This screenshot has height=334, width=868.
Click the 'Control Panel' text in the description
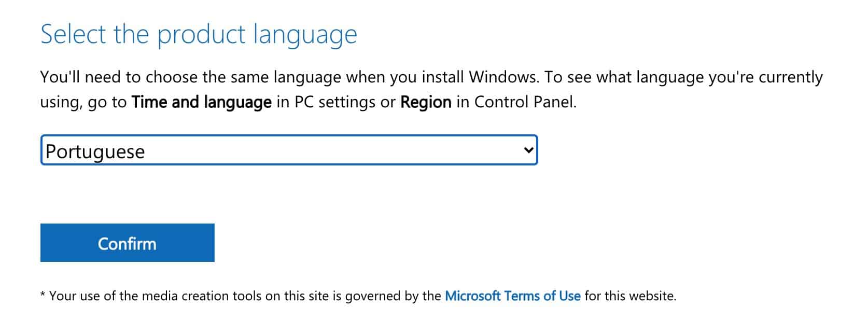point(524,102)
